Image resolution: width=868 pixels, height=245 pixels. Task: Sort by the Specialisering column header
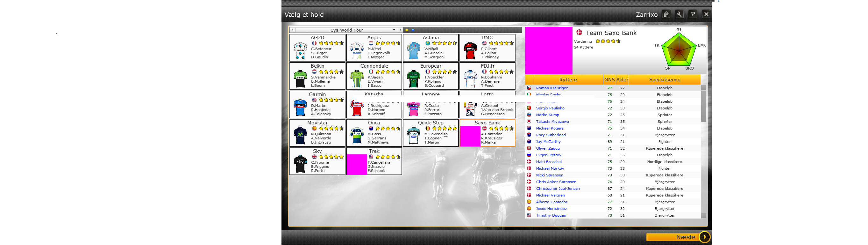665,80
